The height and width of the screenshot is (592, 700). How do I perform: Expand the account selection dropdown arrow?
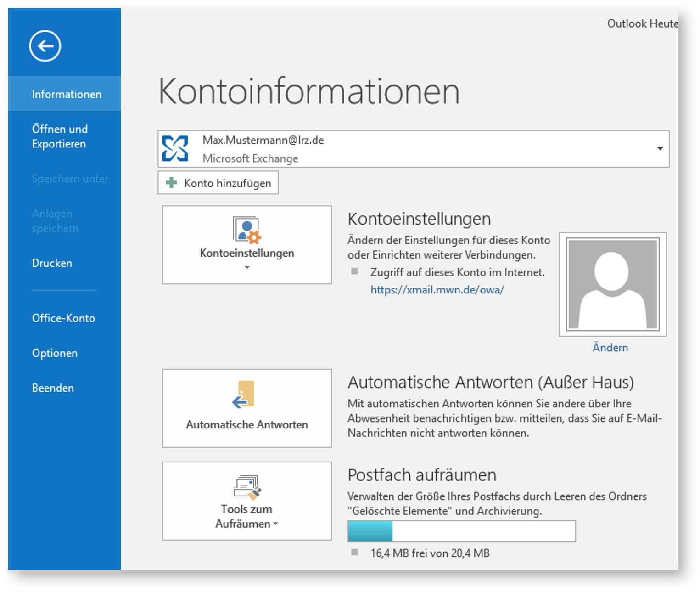pyautogui.click(x=660, y=148)
